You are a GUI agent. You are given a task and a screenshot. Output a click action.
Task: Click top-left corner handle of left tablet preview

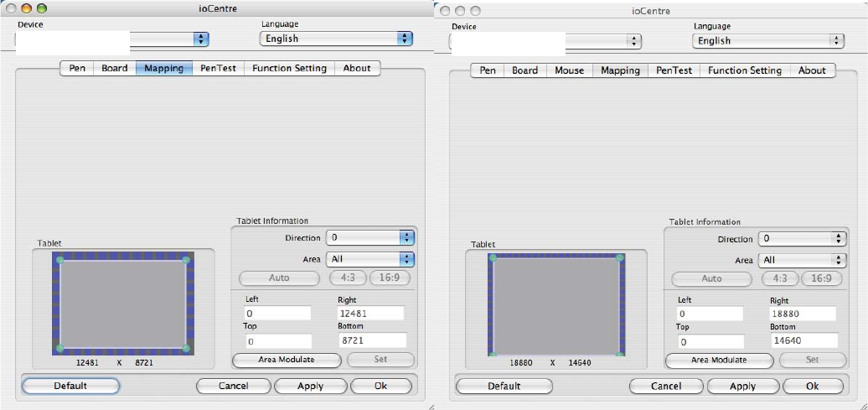[59, 260]
